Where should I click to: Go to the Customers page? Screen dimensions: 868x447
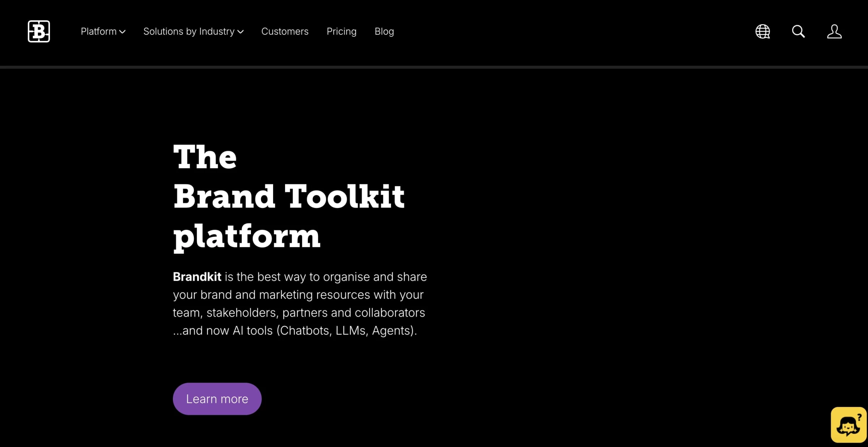click(285, 31)
